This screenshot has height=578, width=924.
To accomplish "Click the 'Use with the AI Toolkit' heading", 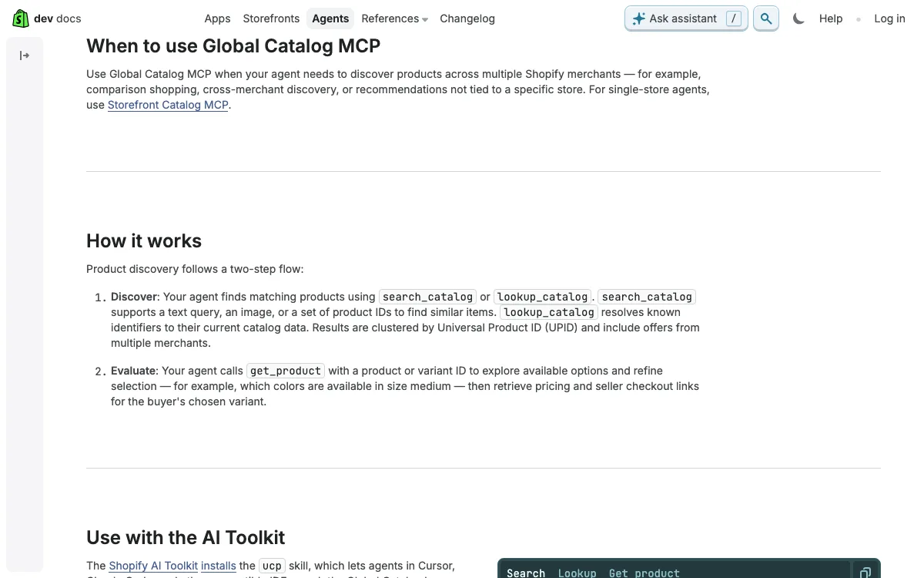I will click(186, 538).
